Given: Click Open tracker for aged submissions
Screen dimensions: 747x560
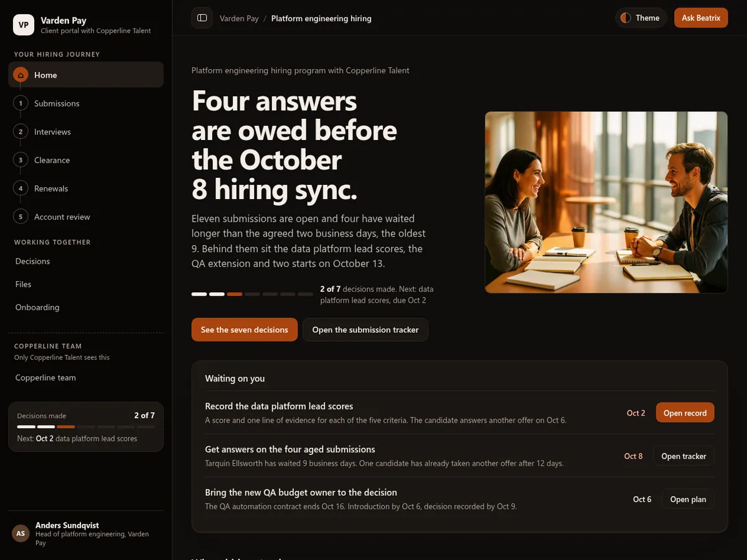Looking at the screenshot, I should (x=684, y=456).
